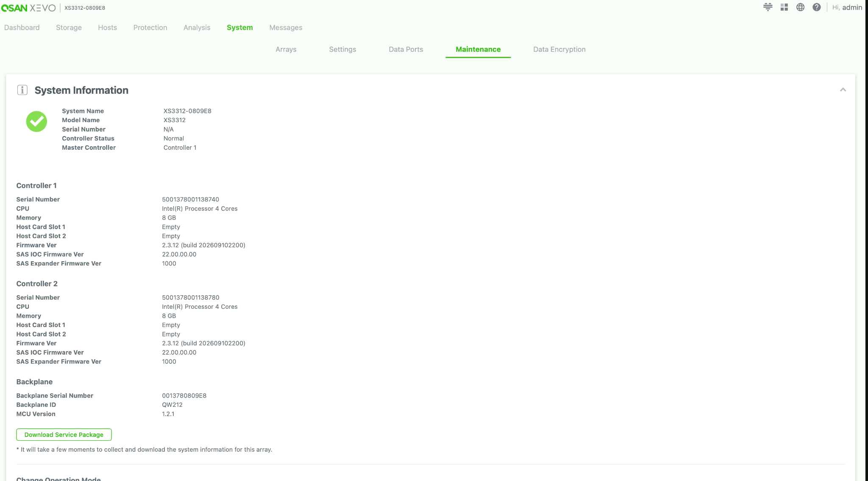The image size is (868, 481).
Task: Open the array list icon in header
Action: click(768, 7)
